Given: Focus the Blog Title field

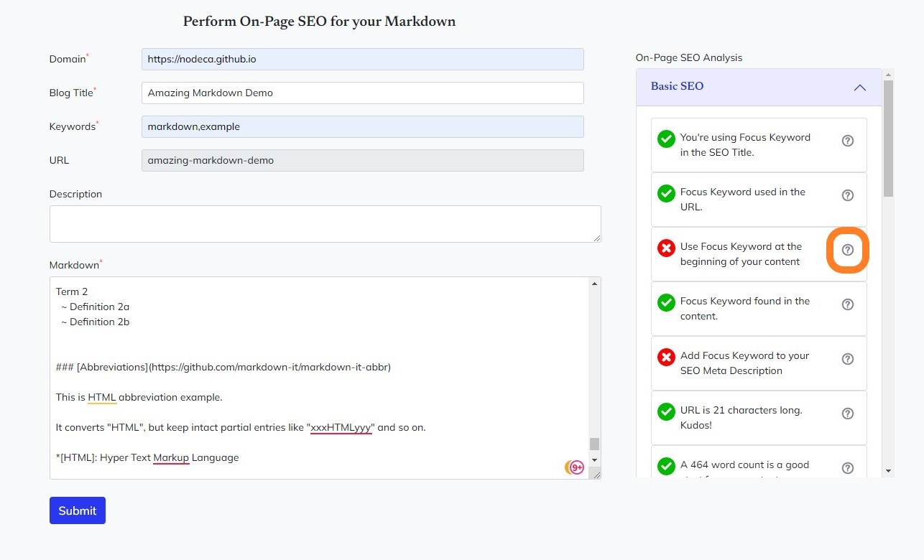Looking at the screenshot, I should pos(362,93).
